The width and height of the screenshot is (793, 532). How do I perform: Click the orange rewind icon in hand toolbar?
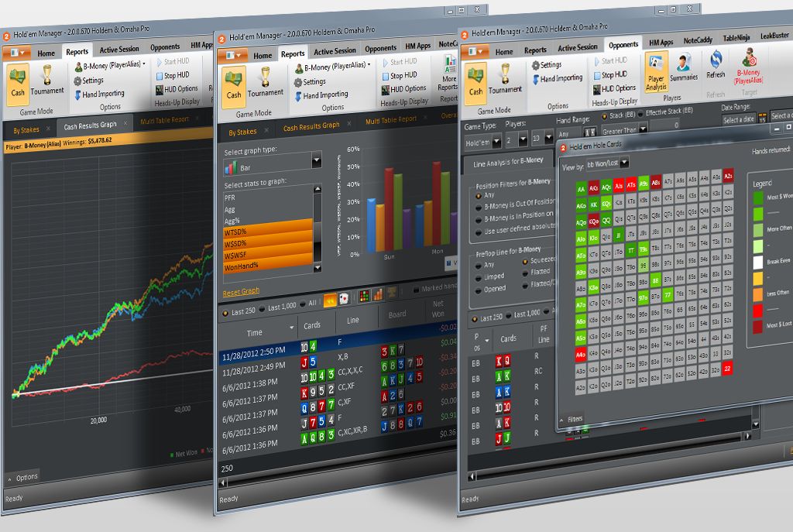pos(330,300)
